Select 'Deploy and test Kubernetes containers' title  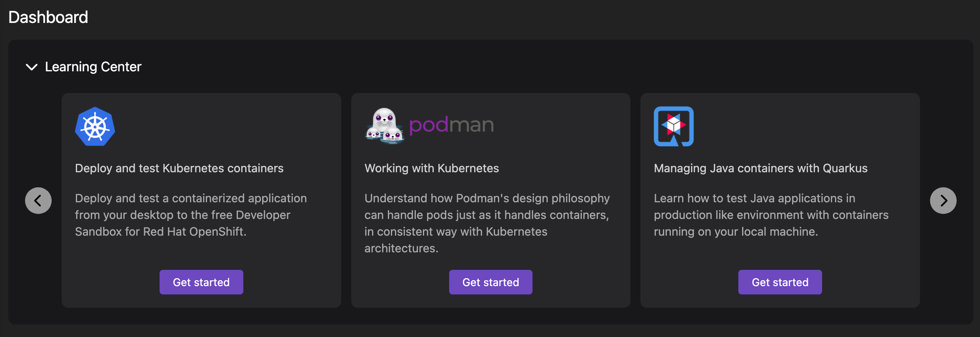point(179,168)
